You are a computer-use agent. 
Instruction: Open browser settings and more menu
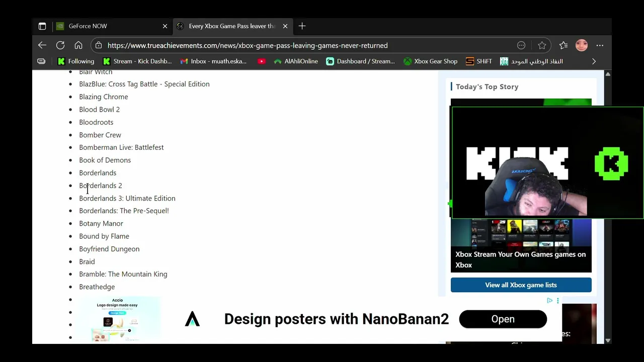point(600,45)
